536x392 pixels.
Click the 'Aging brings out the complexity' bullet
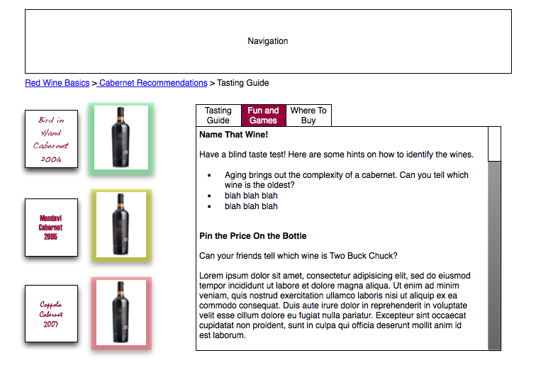coord(346,180)
